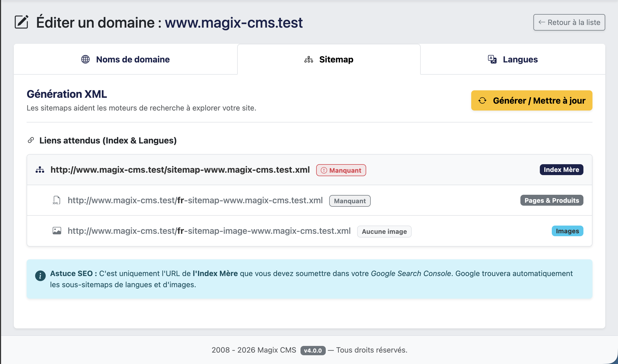Screen dimensions: 618x364
Task: Click the globe icon in Noms de domaine
Action: 85,59
